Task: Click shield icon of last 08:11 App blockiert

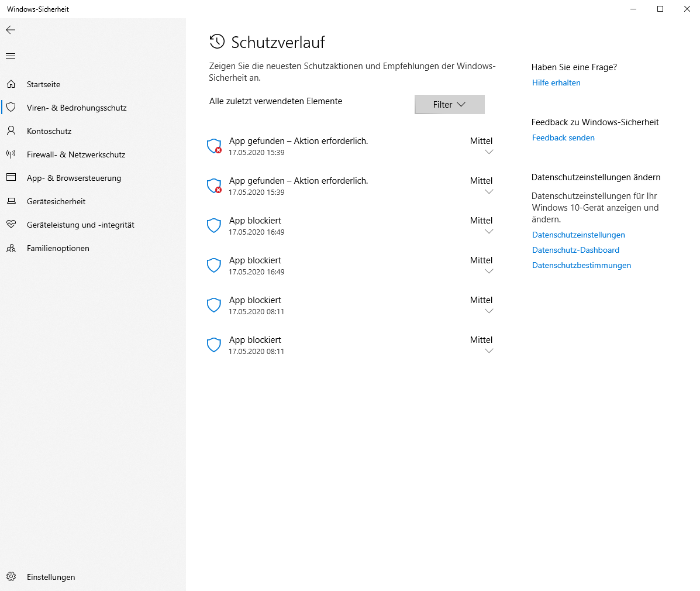Action: 214,345
